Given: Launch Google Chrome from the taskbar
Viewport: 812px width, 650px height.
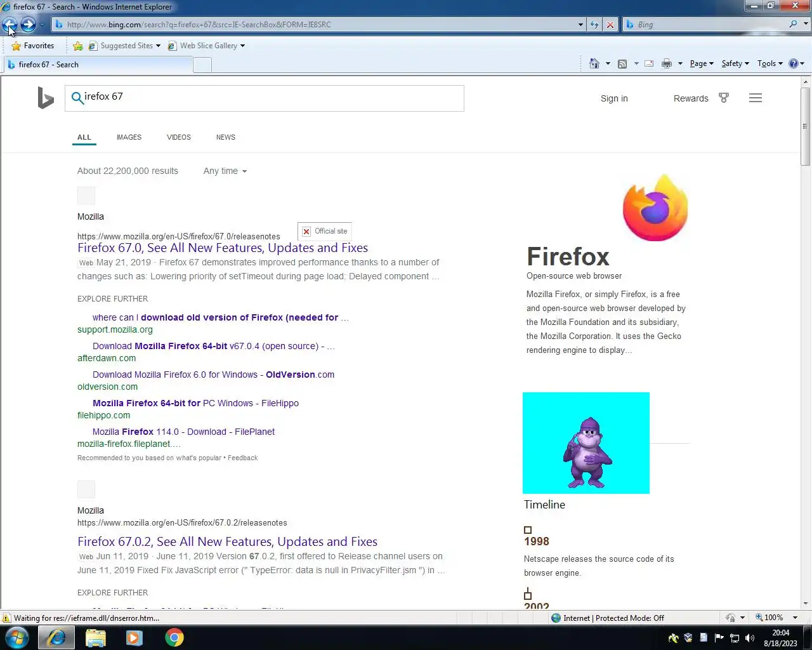Looking at the screenshot, I should 174,637.
